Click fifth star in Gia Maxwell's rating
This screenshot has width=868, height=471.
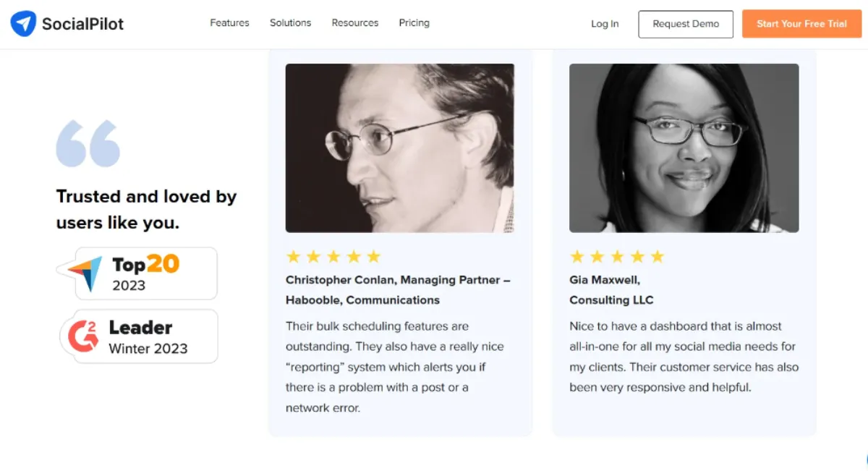[657, 257]
